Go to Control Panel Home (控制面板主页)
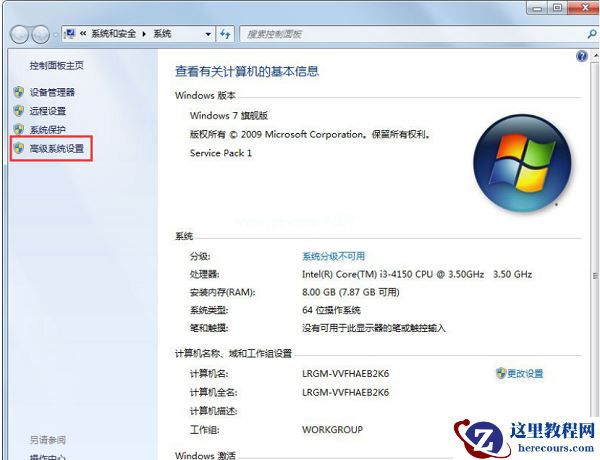The width and height of the screenshot is (600, 460). (x=57, y=65)
